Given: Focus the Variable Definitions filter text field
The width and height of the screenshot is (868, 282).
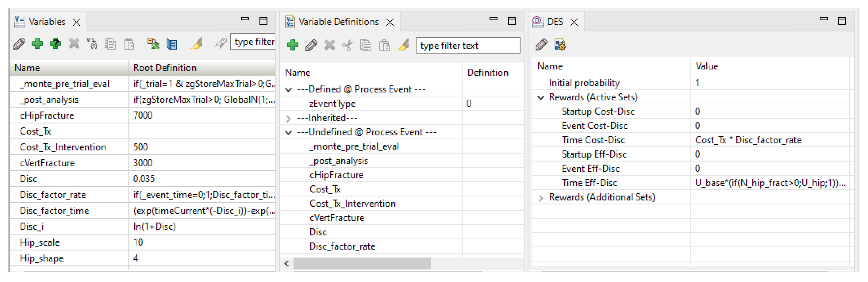Looking at the screenshot, I should tap(467, 45).
